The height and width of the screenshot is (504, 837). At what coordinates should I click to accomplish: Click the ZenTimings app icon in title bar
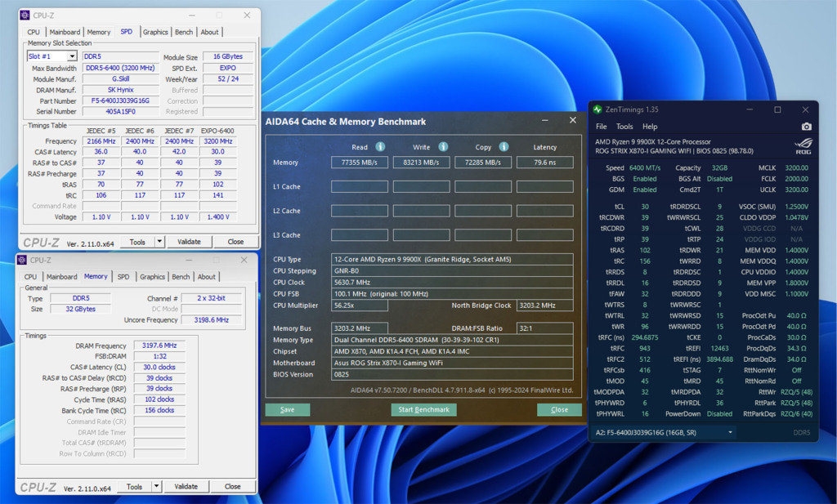pyautogui.click(x=598, y=109)
